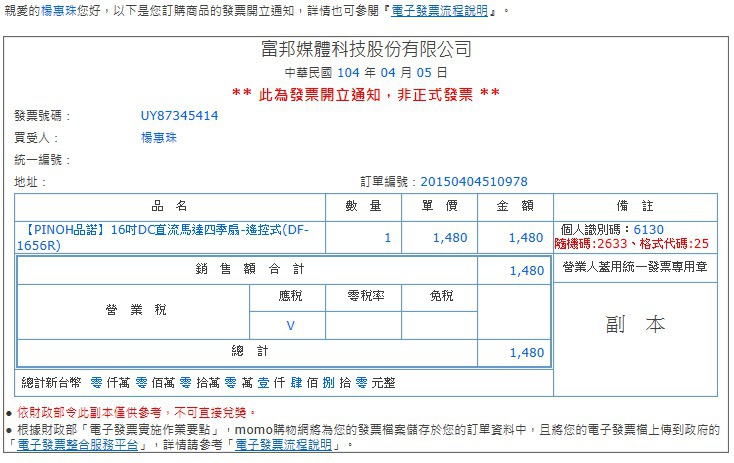
Task: Click the V mark under 應稅
Action: click(x=290, y=326)
